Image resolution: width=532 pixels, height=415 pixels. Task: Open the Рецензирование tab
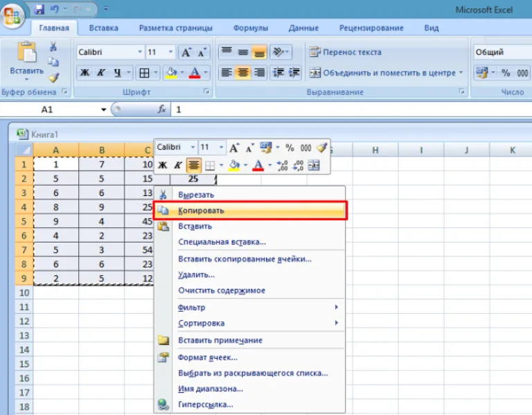371,28
